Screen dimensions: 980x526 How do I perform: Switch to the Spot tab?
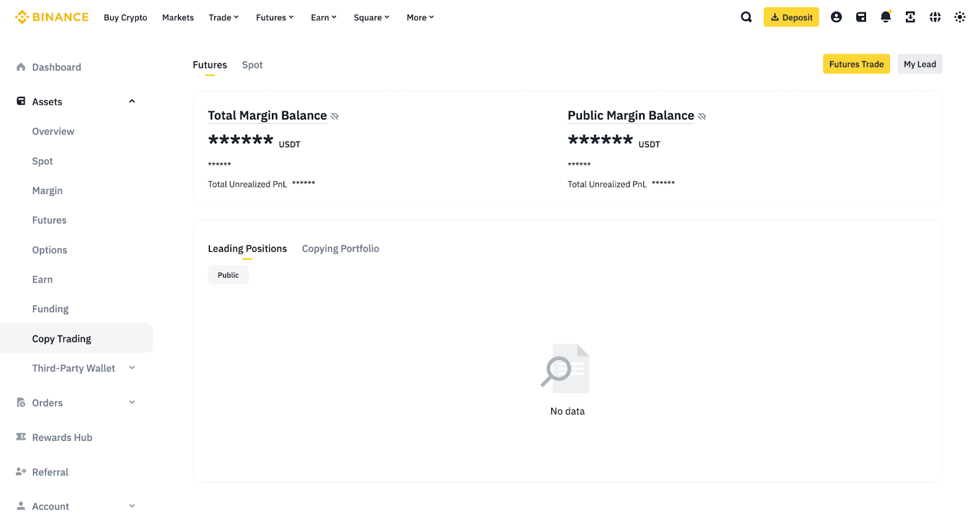(252, 65)
